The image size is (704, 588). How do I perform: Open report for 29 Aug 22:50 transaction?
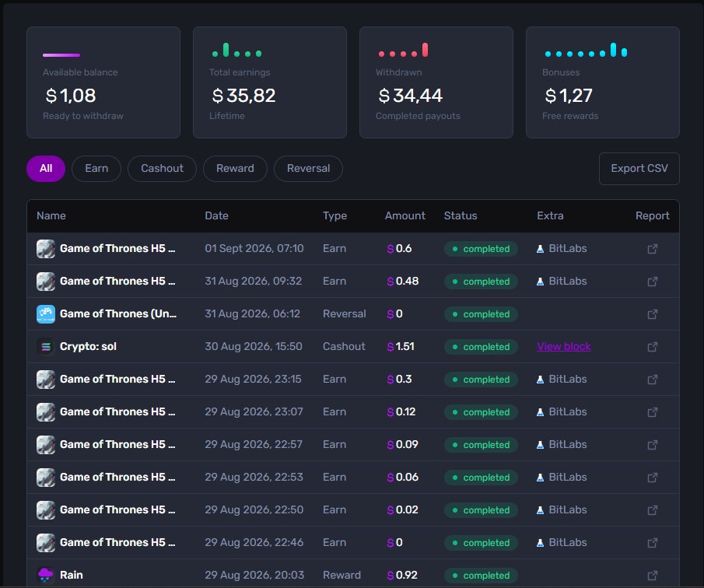click(653, 510)
